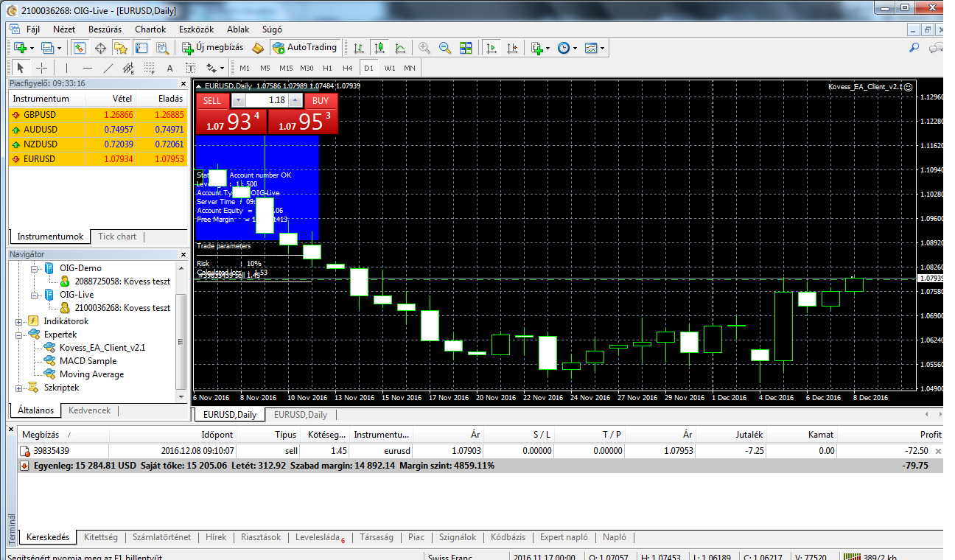Switch timeframe to M1

coord(245,68)
